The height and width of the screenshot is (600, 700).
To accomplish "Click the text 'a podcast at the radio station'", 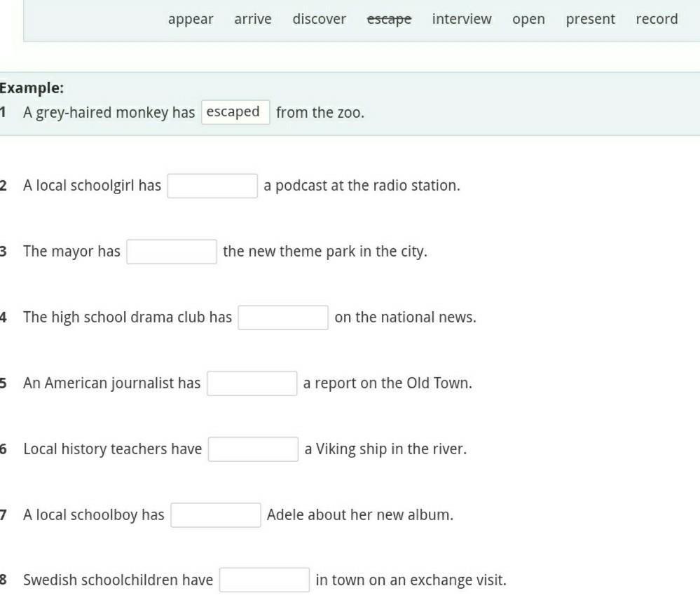I will pyautogui.click(x=362, y=186).
